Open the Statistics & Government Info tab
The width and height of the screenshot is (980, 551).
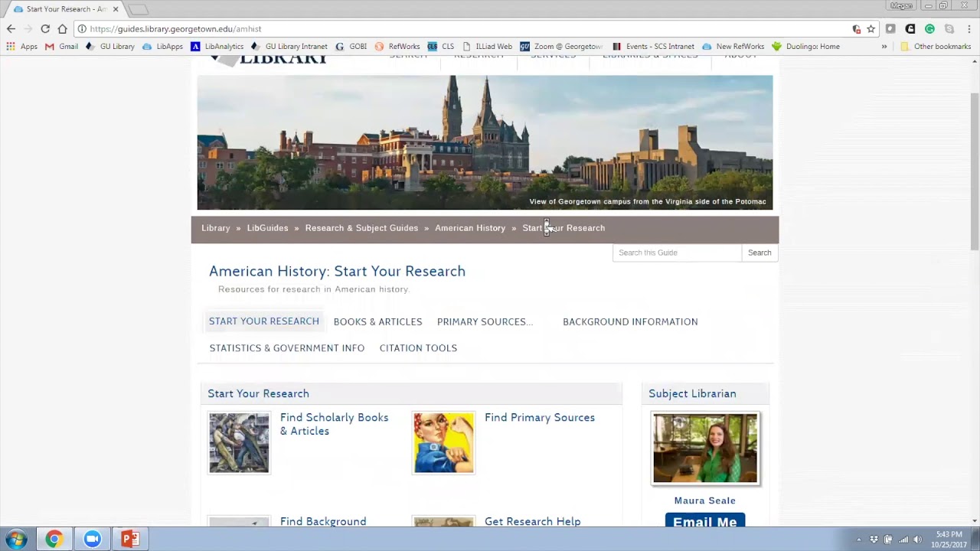pos(287,348)
